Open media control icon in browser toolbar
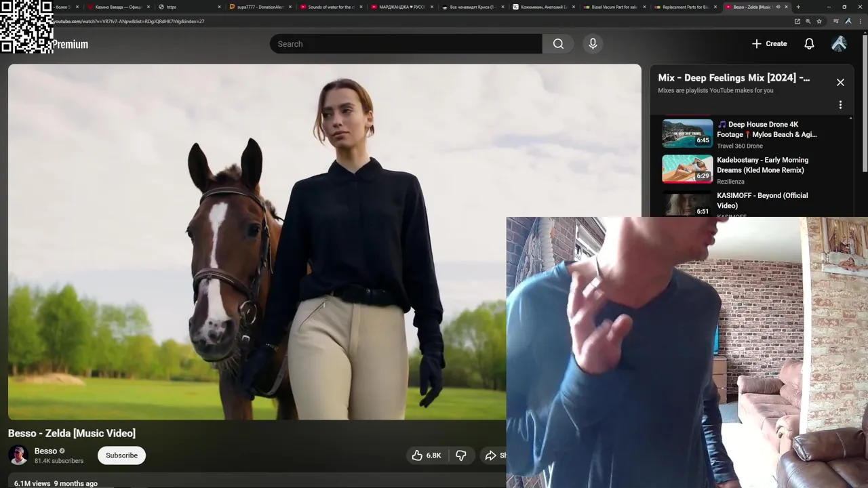This screenshot has height=488, width=868. 836,21
